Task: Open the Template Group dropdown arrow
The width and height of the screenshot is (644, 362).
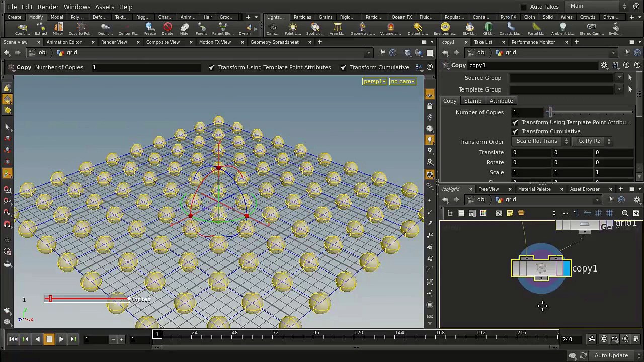Action: coord(619,89)
